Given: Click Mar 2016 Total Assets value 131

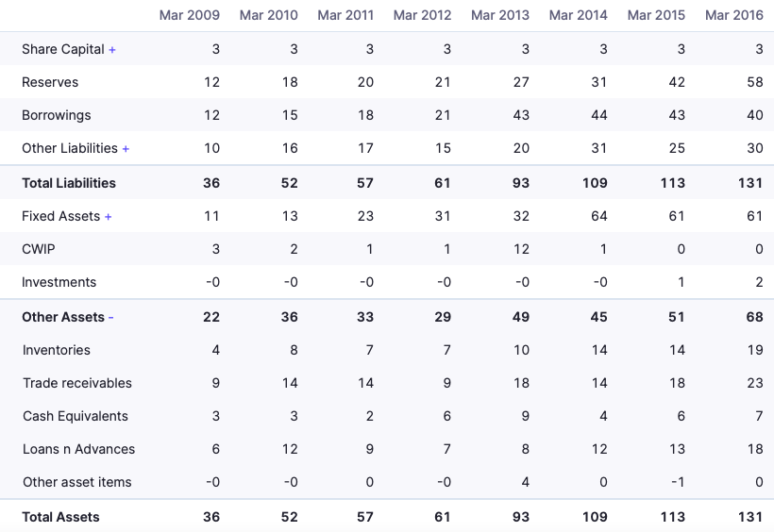Looking at the screenshot, I should click(x=750, y=517).
